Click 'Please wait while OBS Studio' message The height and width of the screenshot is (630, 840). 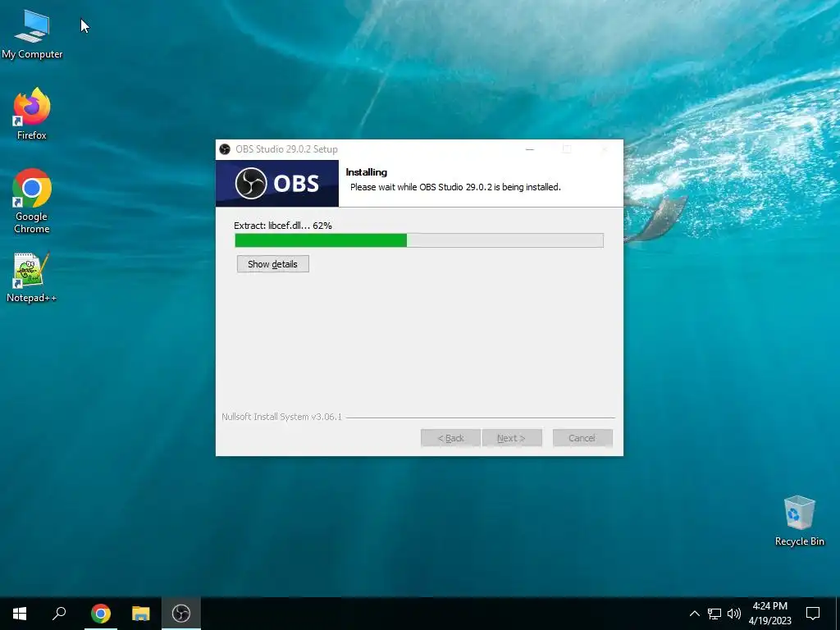pos(455,187)
